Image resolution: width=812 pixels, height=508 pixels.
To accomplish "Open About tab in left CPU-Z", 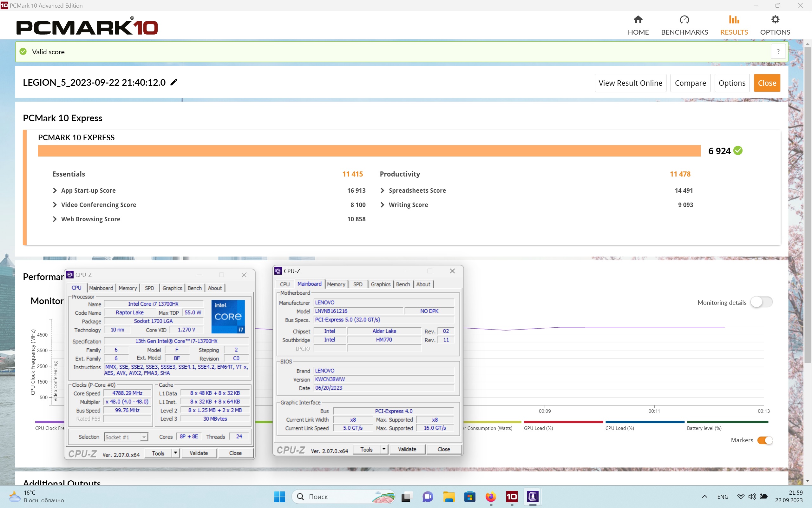I will pos(215,288).
